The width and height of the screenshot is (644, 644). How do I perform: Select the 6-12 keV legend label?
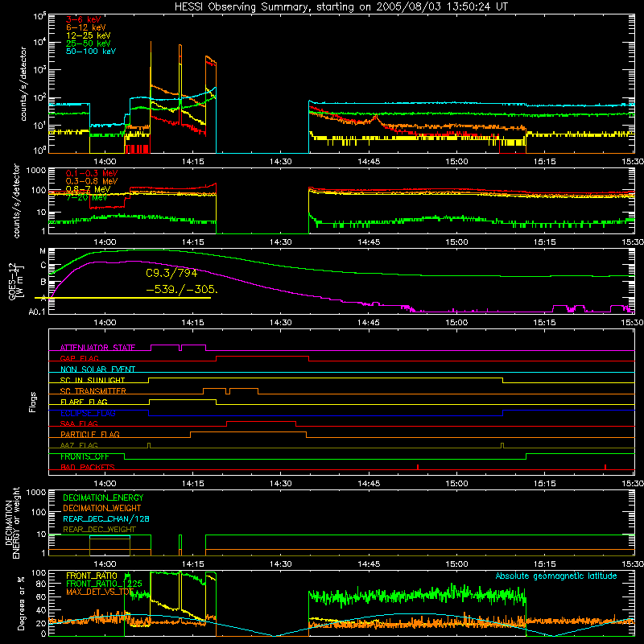pyautogui.click(x=86, y=27)
